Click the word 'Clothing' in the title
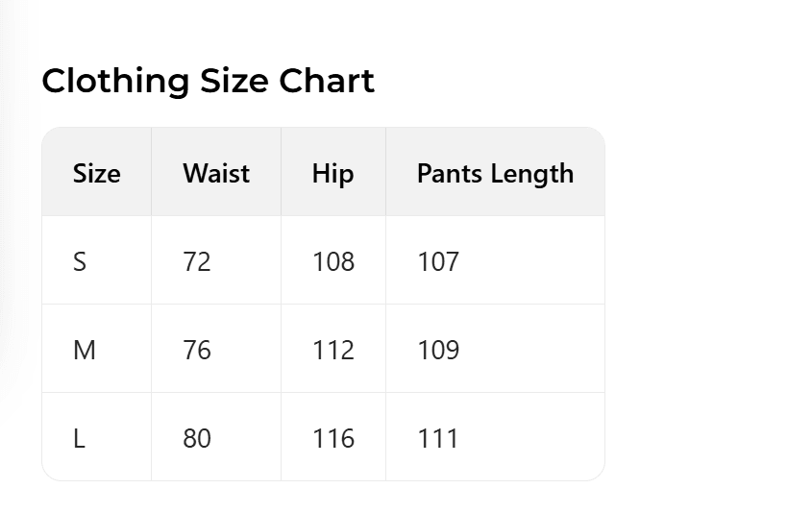The width and height of the screenshot is (812, 513). pos(115,82)
